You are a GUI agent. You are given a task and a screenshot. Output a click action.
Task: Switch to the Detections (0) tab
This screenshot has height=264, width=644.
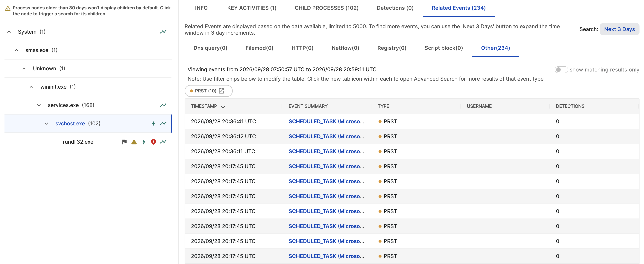pyautogui.click(x=395, y=8)
